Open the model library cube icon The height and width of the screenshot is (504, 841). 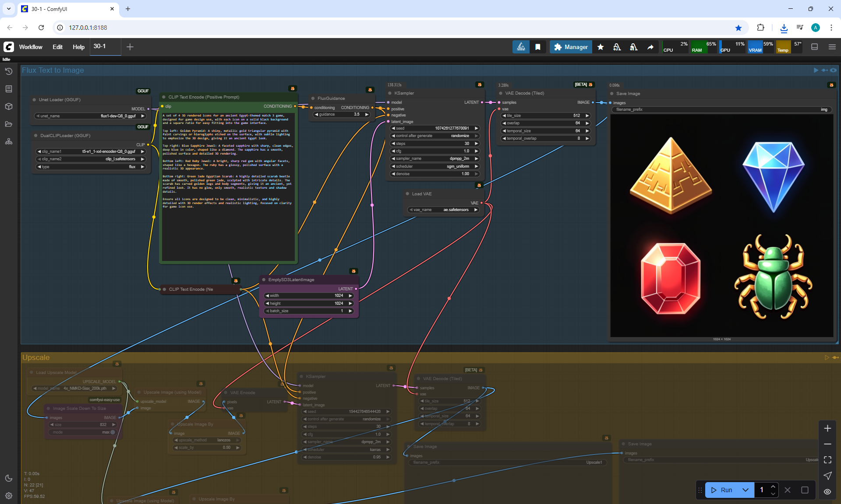(x=8, y=106)
